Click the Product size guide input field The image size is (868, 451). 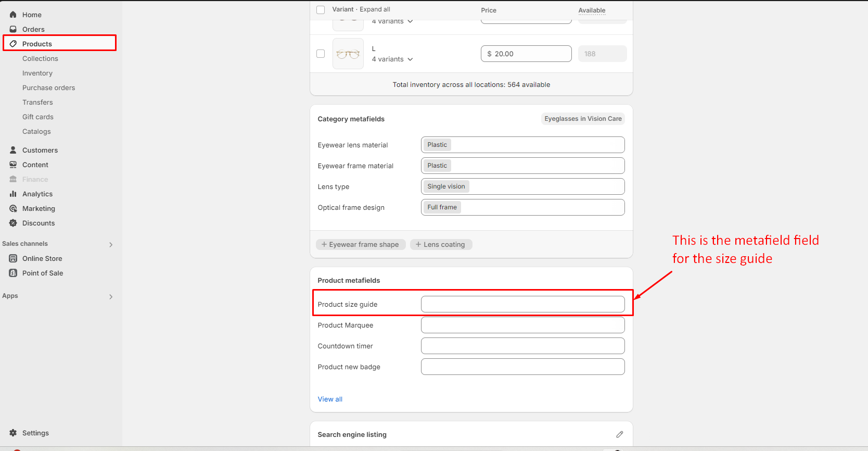tap(522, 304)
